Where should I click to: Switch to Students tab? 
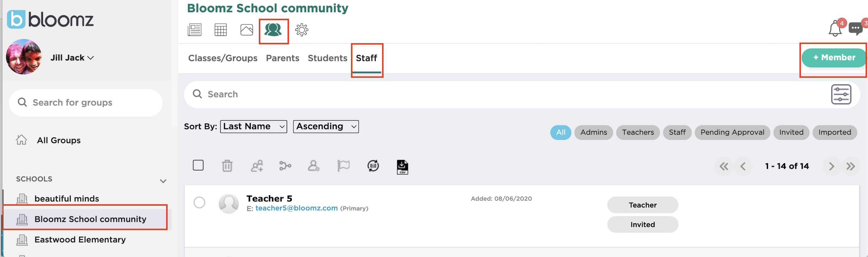327,58
